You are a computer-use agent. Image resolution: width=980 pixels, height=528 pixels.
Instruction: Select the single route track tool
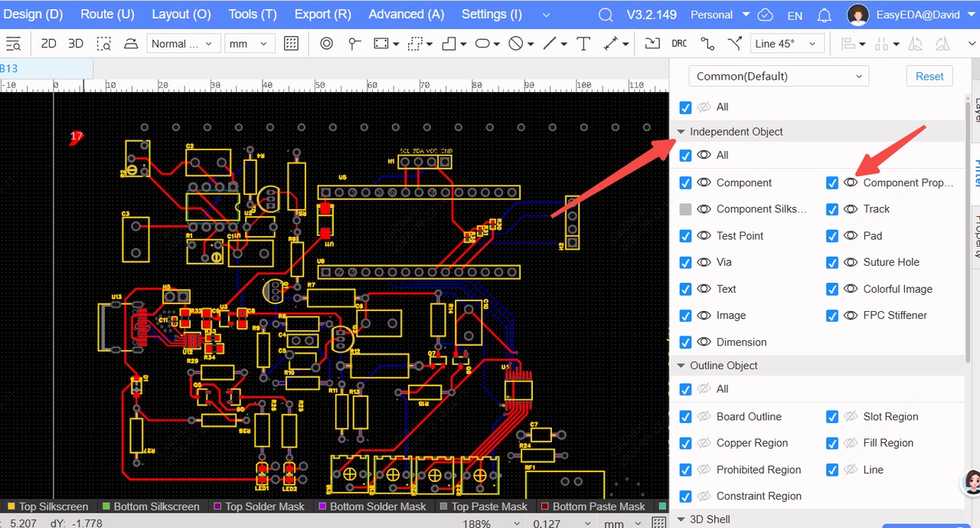click(707, 44)
